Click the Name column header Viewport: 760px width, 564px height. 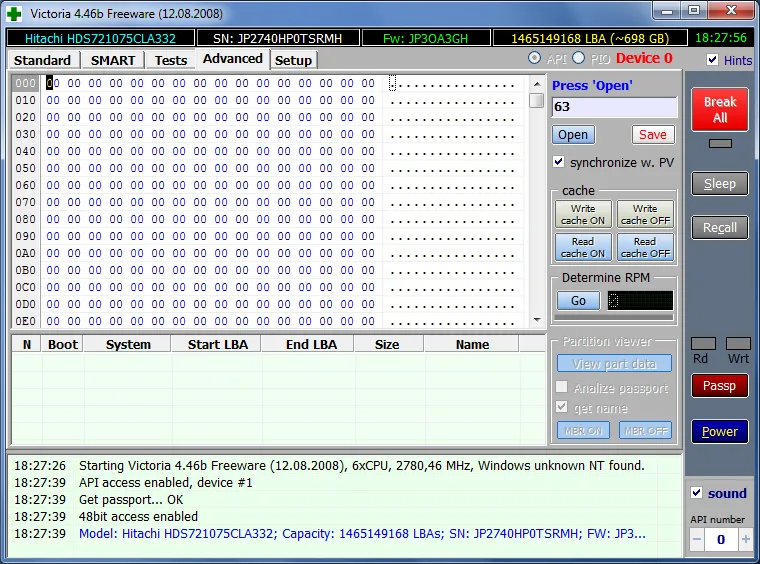[472, 345]
